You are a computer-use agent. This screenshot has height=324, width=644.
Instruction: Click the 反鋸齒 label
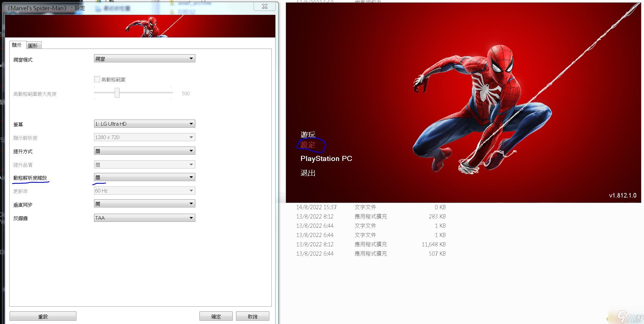click(x=20, y=218)
